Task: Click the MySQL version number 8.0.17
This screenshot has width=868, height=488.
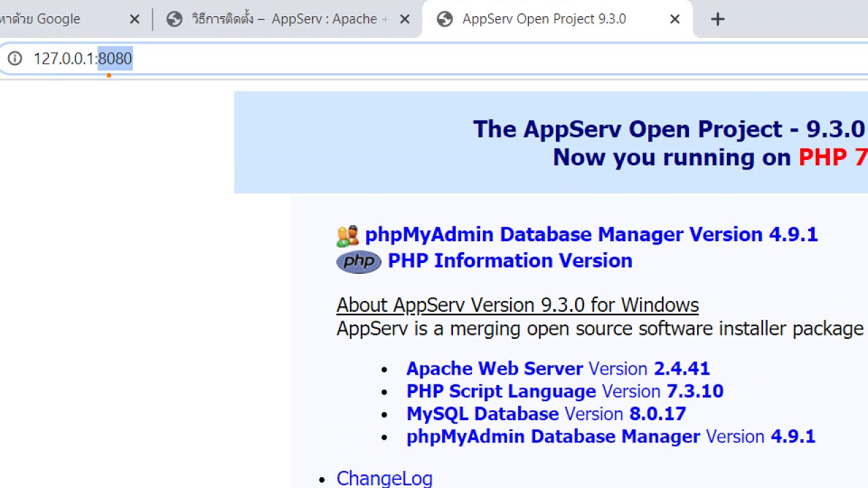Action: (x=658, y=413)
